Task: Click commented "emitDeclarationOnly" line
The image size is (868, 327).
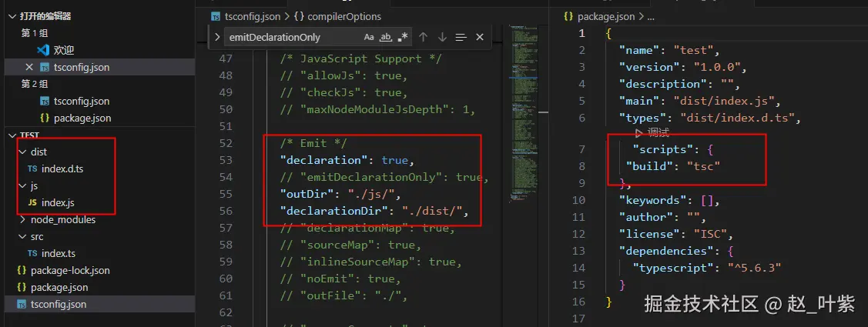Action: coord(385,178)
